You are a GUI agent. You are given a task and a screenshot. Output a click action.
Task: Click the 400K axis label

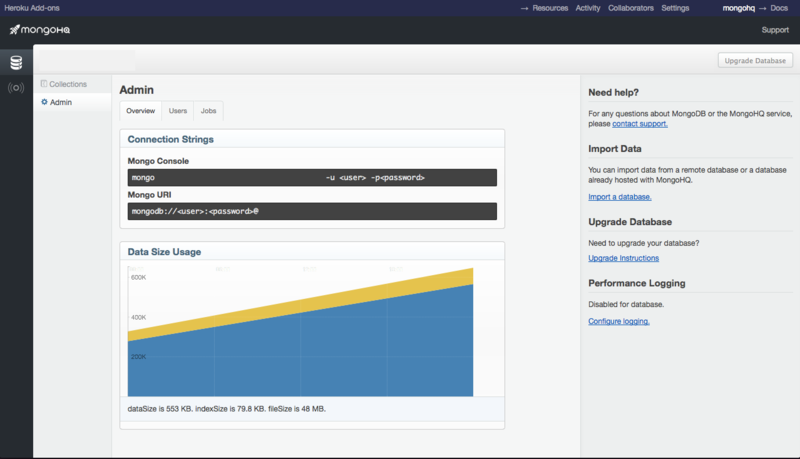click(x=138, y=317)
